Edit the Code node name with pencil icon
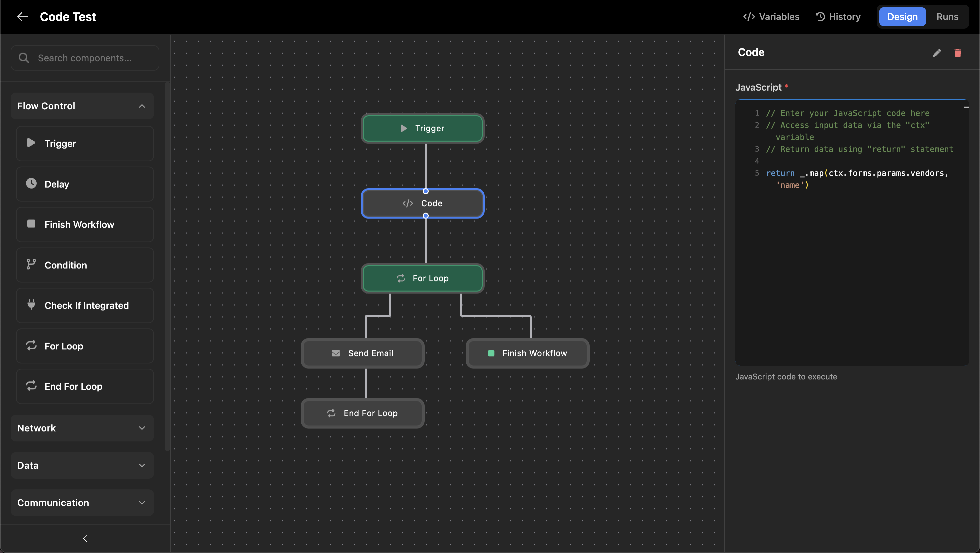The height and width of the screenshot is (553, 980). pos(937,53)
